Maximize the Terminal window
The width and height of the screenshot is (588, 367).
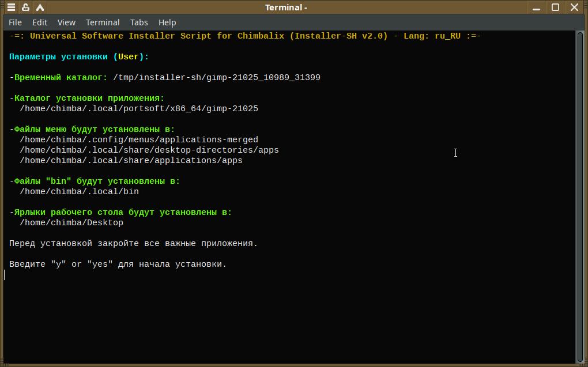pyautogui.click(x=555, y=7)
